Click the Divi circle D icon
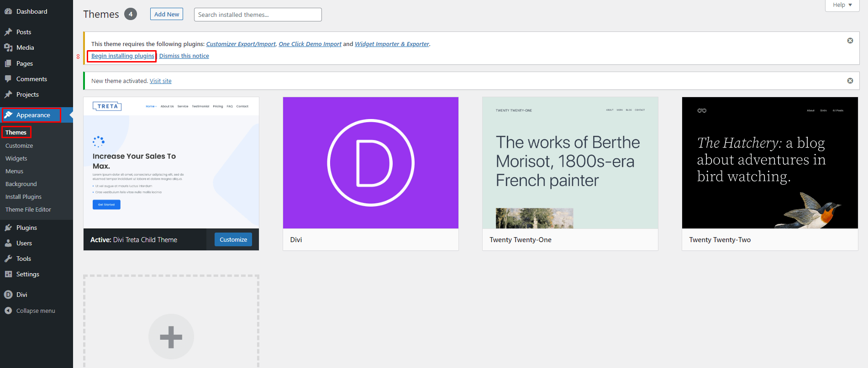Image resolution: width=868 pixels, height=368 pixels. [8, 295]
